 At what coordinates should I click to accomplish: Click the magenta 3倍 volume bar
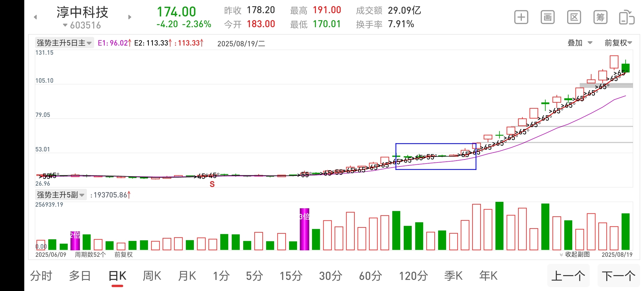click(304, 229)
